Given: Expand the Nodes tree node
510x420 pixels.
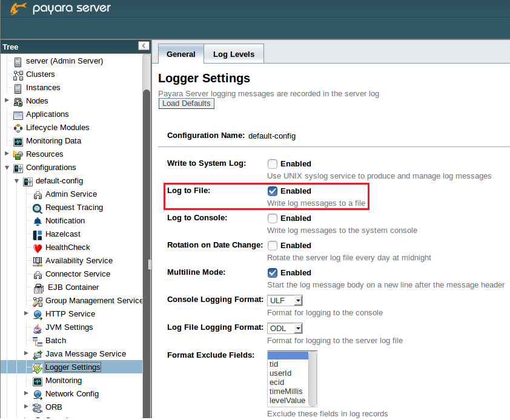Looking at the screenshot, I should click(x=7, y=100).
